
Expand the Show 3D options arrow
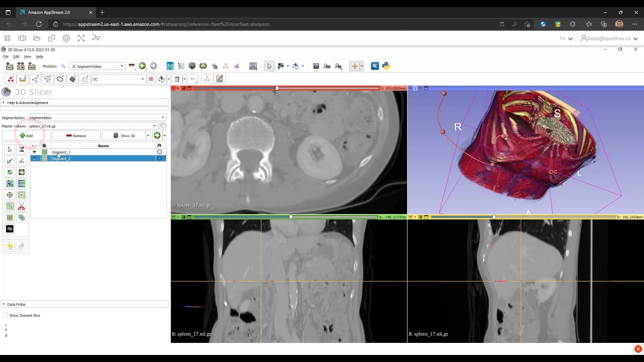[148, 136]
